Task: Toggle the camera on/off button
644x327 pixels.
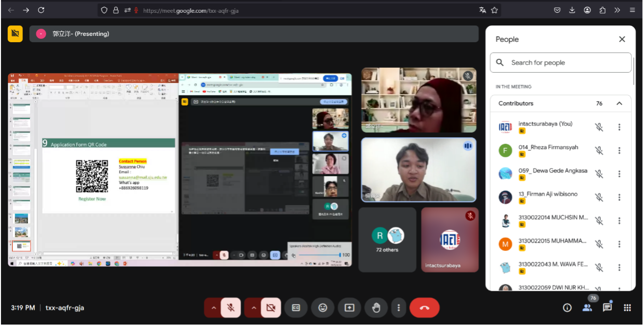Action: (x=270, y=308)
